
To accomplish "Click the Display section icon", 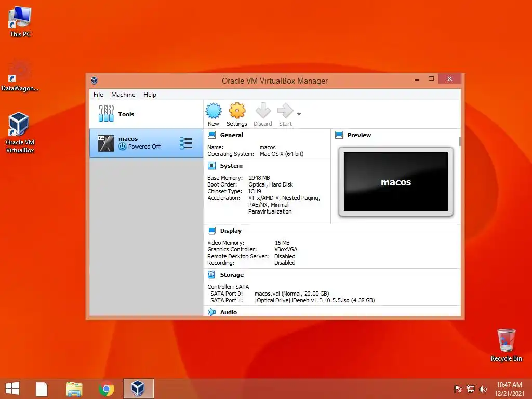I will [x=212, y=231].
